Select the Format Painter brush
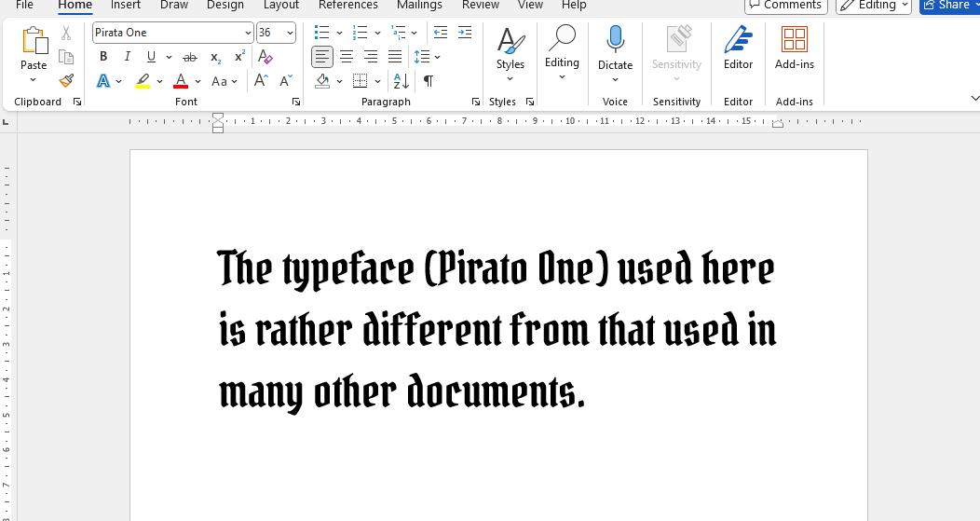Image resolution: width=980 pixels, height=521 pixels. [x=65, y=81]
